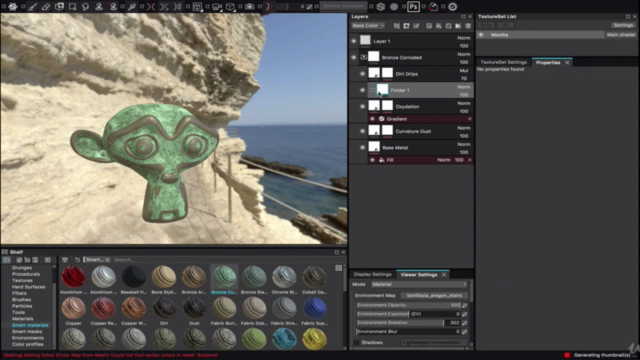This screenshot has height=360, width=640.
Task: Click the TextureSet List Settings button
Action: click(x=623, y=25)
